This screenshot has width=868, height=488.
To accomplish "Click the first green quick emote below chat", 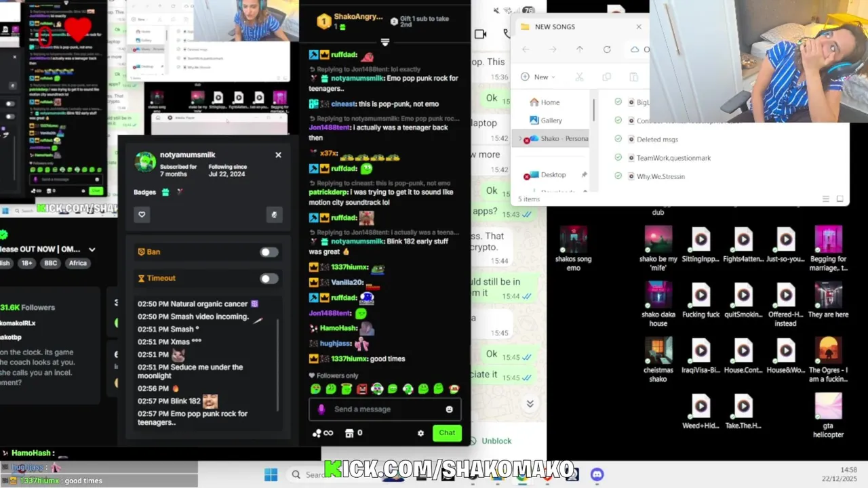I will click(315, 389).
